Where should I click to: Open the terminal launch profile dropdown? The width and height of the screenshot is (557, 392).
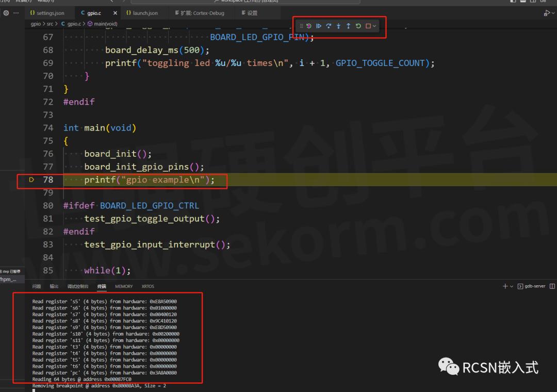pyautogui.click(x=512, y=286)
